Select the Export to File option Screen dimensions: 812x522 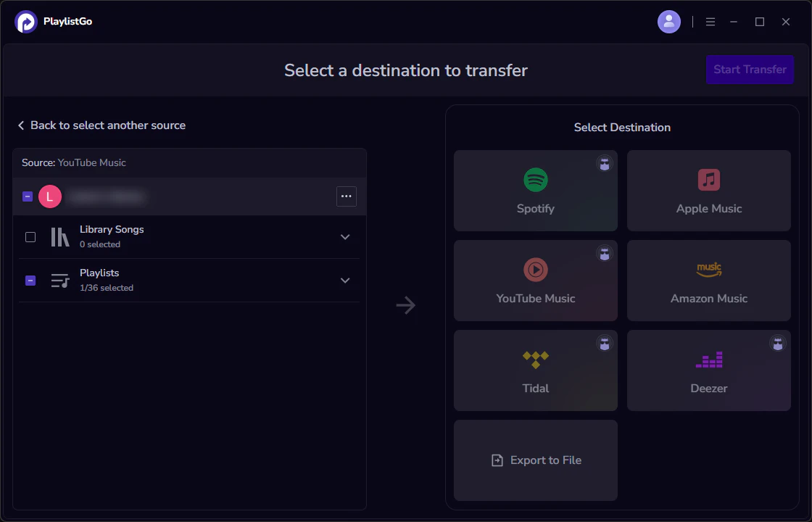tap(536, 460)
